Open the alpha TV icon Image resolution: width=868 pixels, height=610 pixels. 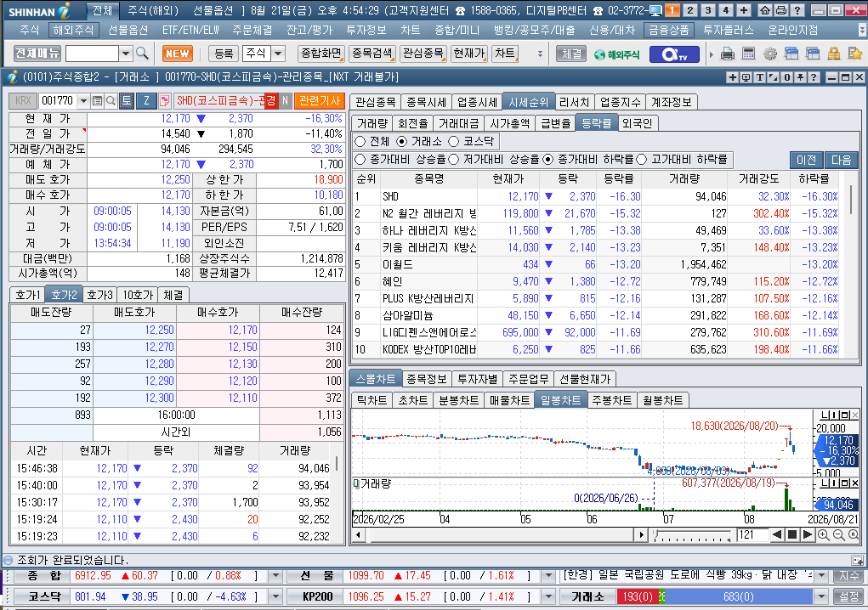(673, 54)
